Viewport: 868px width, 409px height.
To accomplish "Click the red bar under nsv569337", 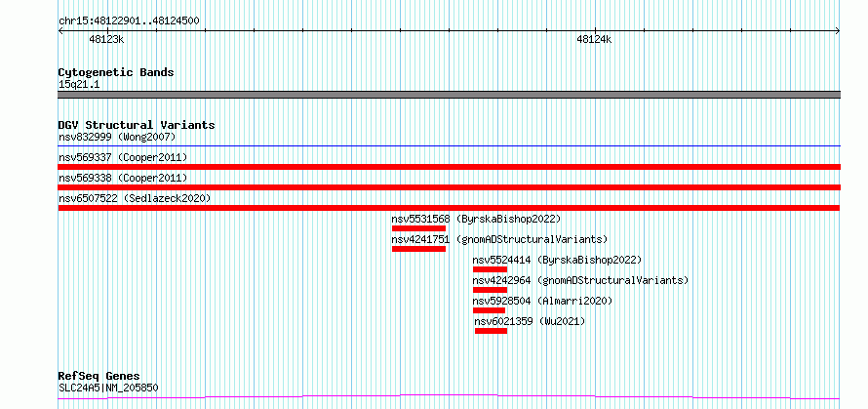I will (449, 167).
